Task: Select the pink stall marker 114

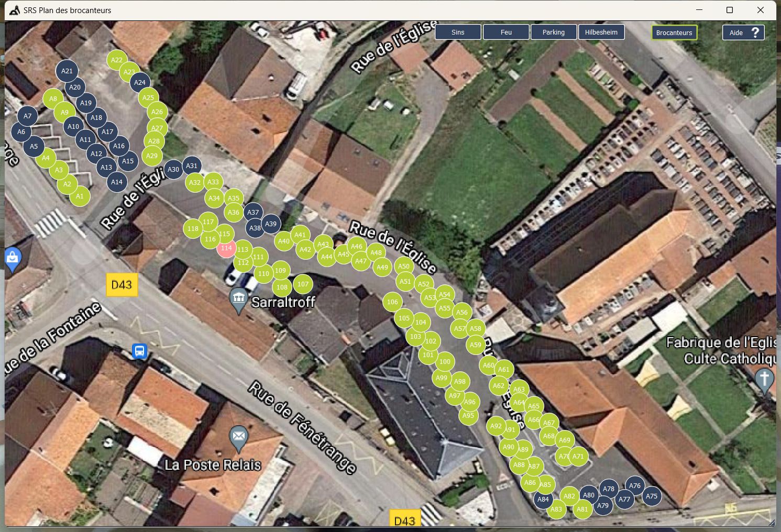Action: (226, 248)
